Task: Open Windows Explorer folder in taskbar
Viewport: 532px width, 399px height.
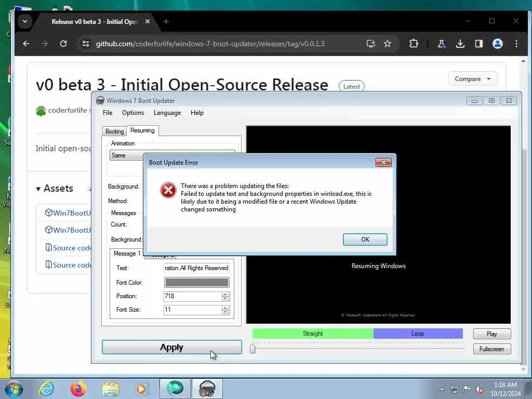Action: click(111, 389)
